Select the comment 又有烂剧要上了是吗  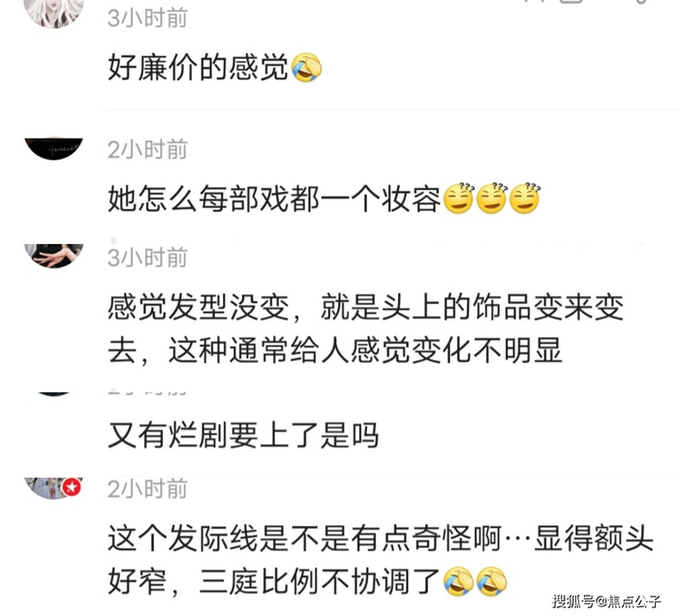(243, 435)
